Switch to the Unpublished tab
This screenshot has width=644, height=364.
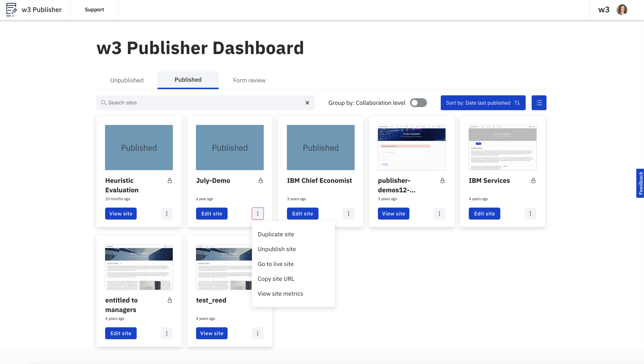127,80
